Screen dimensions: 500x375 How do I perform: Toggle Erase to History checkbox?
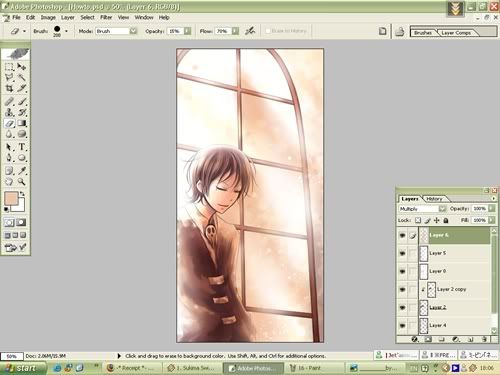(268, 31)
